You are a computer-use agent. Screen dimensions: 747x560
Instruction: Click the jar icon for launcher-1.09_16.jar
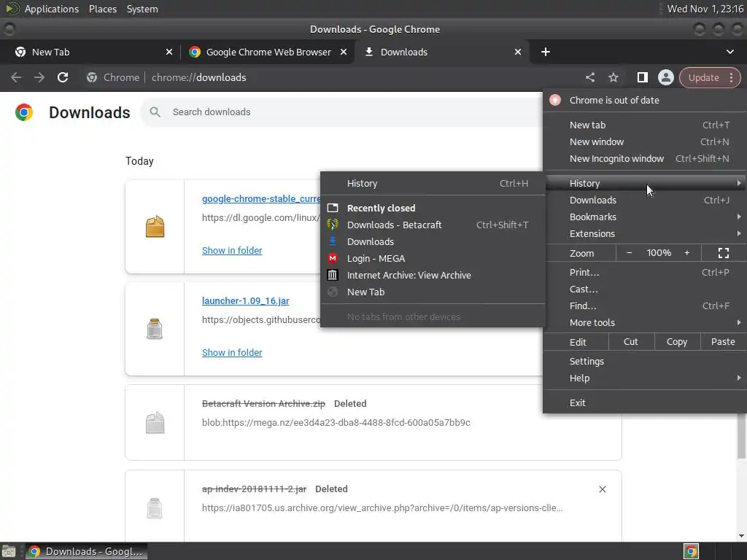(x=155, y=329)
